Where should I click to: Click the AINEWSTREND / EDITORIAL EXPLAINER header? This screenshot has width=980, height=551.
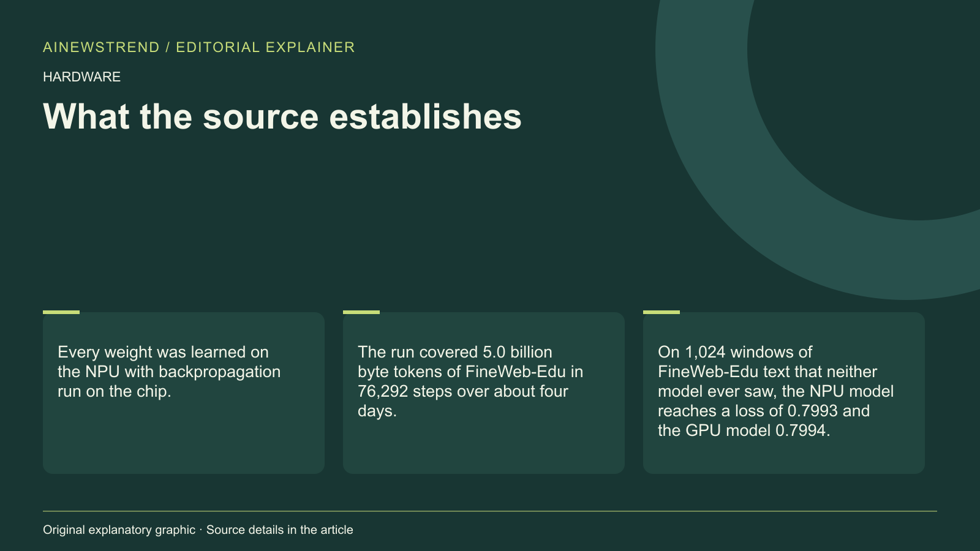point(199,47)
